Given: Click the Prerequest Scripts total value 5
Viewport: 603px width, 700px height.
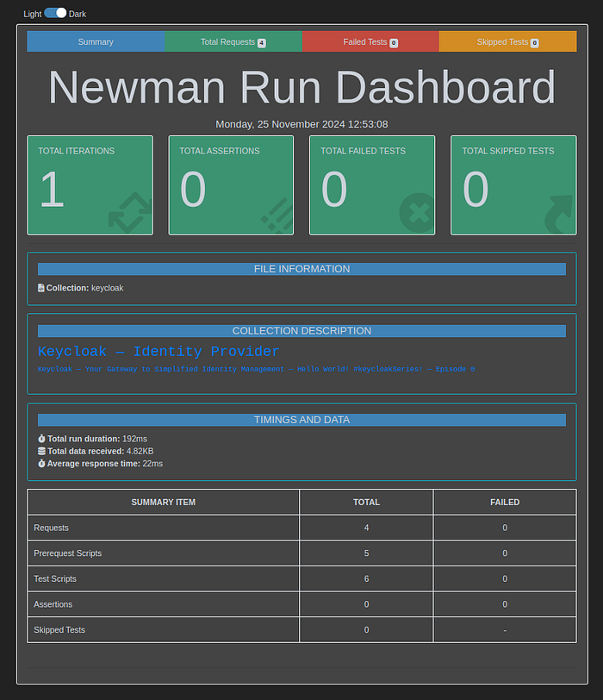Looking at the screenshot, I should (367, 553).
